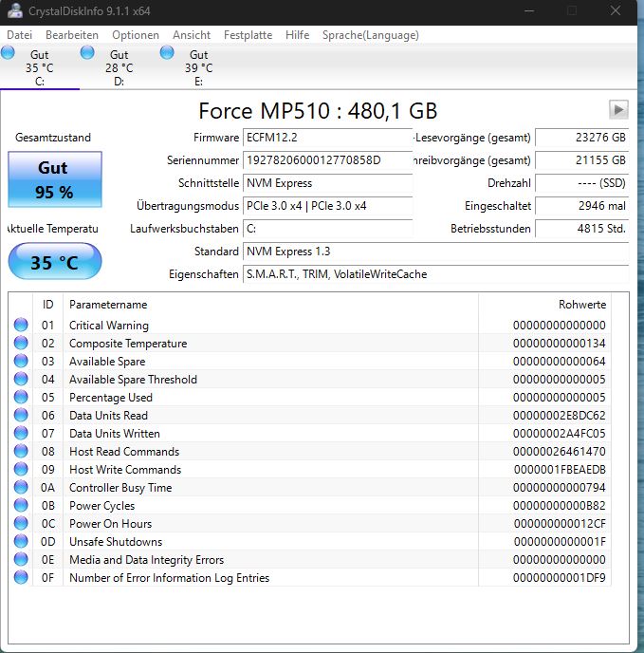Click status orb for Available Spare Threshold row

point(21,379)
